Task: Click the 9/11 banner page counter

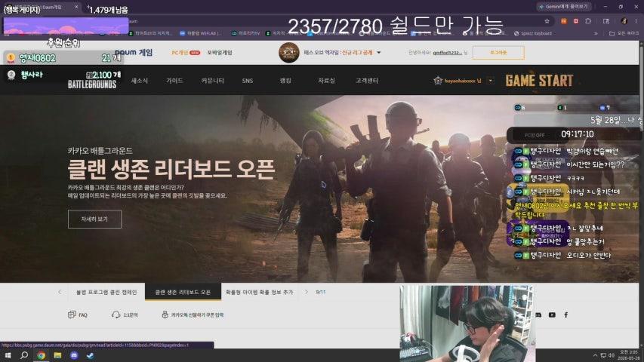Action: (x=320, y=292)
